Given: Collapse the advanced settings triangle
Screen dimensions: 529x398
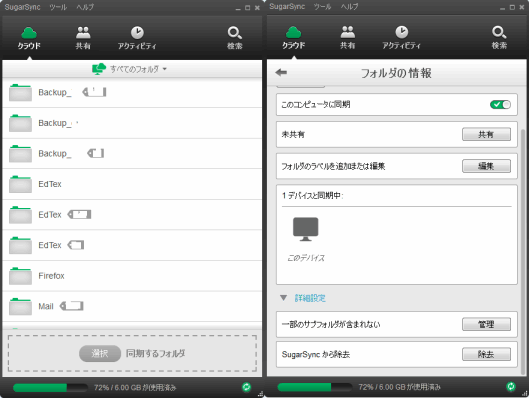Looking at the screenshot, I should [283, 298].
